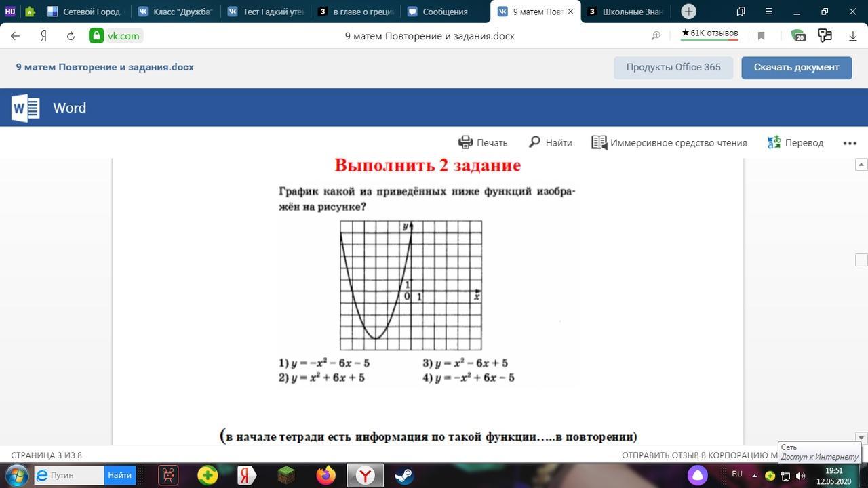Click the green padlock site security icon
This screenshot has width=868, height=488.
tap(96, 36)
